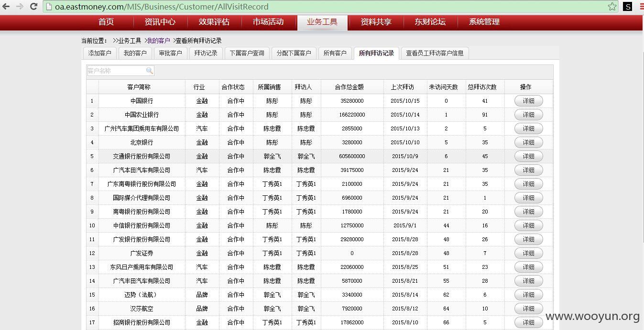Screen dimensions: 644x330
Task: Click the 汉莎航空 customer name cell
Action: pos(142,309)
